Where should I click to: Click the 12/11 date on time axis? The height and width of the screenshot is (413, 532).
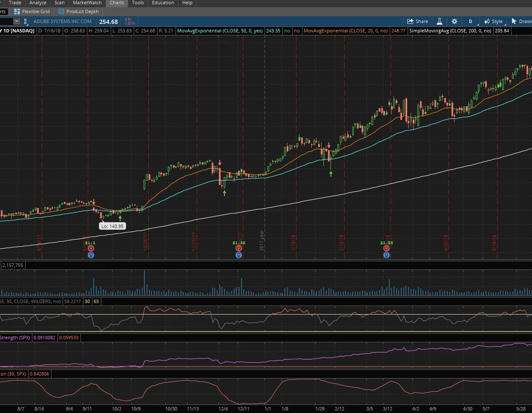[x=243, y=408]
